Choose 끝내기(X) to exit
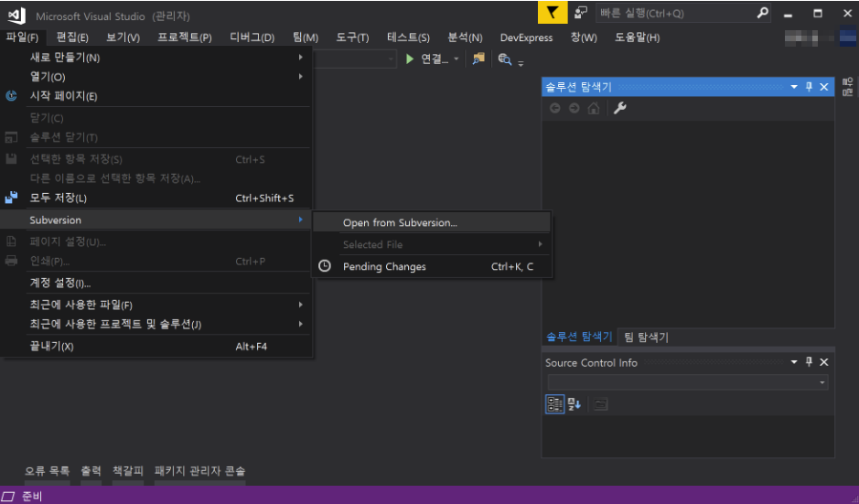Image resolution: width=859 pixels, height=504 pixels. [x=156, y=347]
